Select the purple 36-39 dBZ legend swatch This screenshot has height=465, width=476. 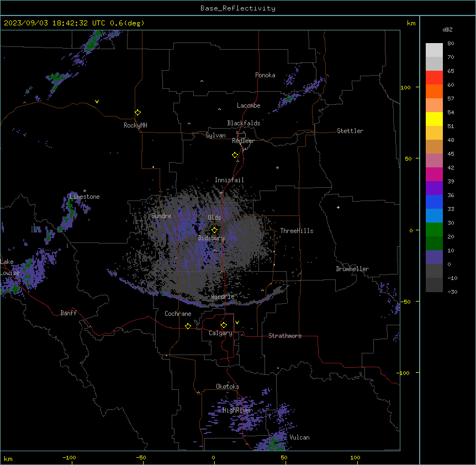pos(434,188)
